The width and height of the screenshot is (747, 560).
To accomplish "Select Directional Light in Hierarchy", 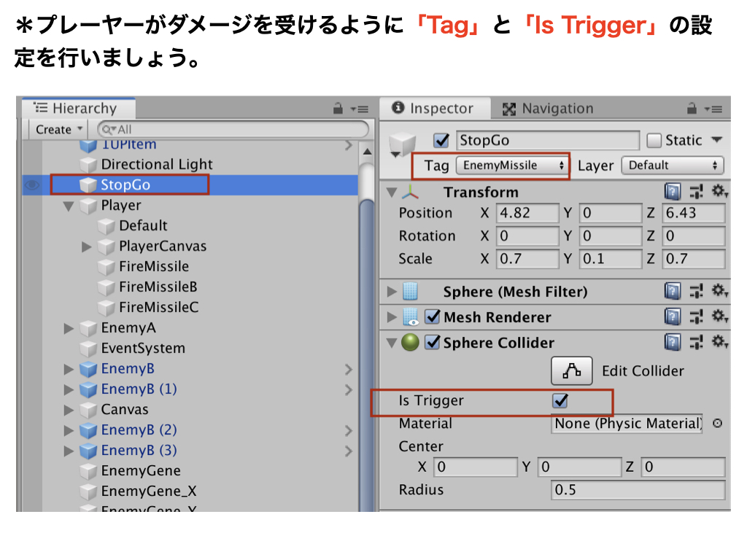I will 157,165.
